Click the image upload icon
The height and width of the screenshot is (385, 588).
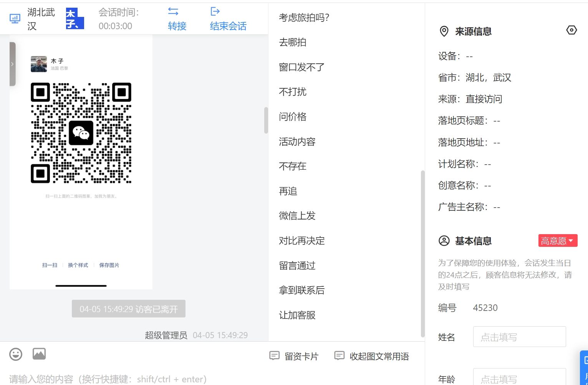click(x=39, y=354)
